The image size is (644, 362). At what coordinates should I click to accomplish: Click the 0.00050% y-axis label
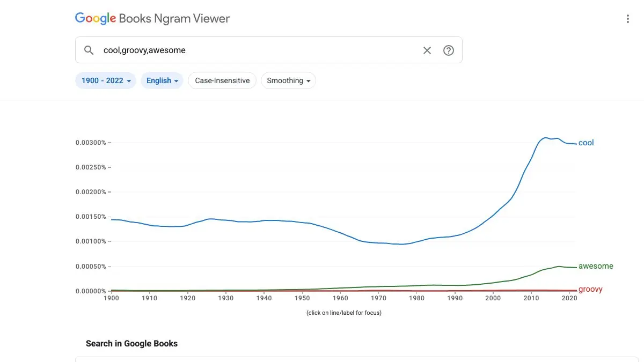(91, 266)
